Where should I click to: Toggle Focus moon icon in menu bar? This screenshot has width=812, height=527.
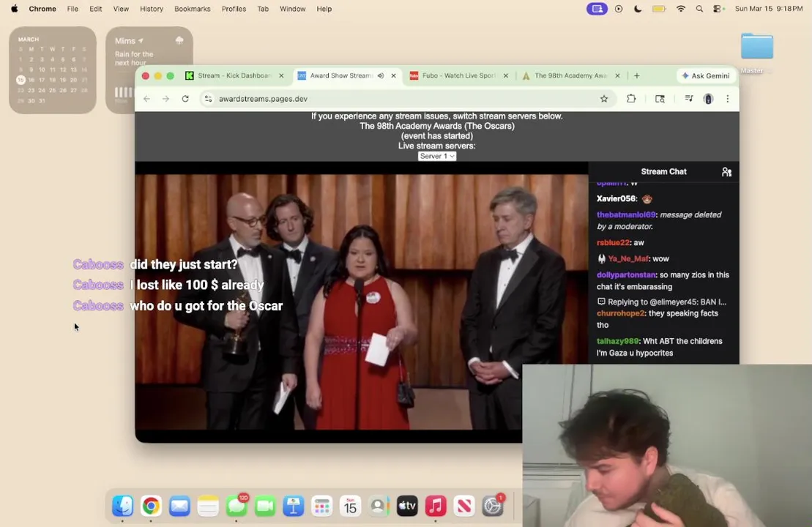tap(638, 9)
